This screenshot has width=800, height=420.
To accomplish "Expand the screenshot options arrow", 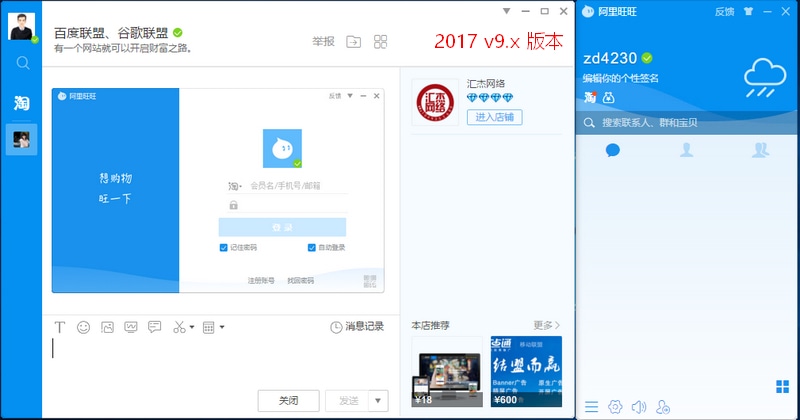I will pyautogui.click(x=192, y=327).
